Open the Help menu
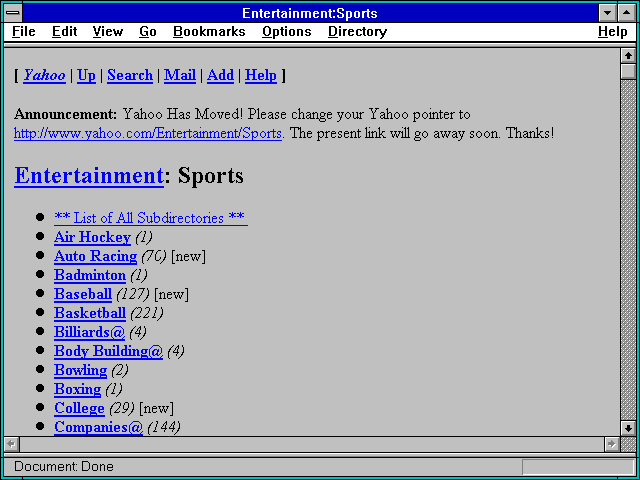Image resolution: width=640 pixels, height=480 pixels. [613, 32]
